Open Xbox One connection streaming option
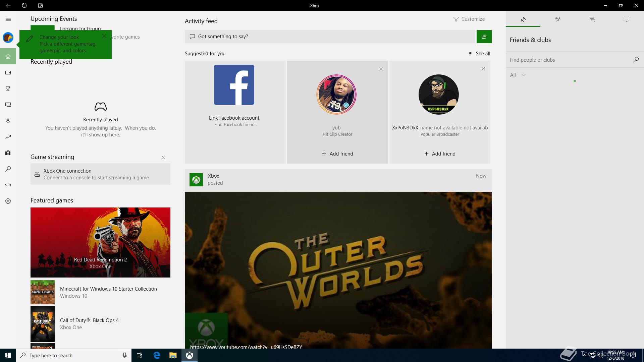 (x=100, y=174)
